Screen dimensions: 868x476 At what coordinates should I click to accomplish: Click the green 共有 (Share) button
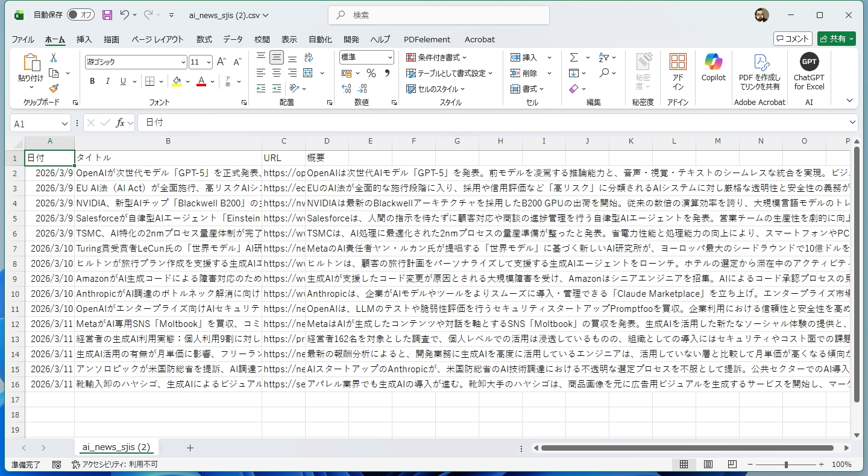[837, 38]
